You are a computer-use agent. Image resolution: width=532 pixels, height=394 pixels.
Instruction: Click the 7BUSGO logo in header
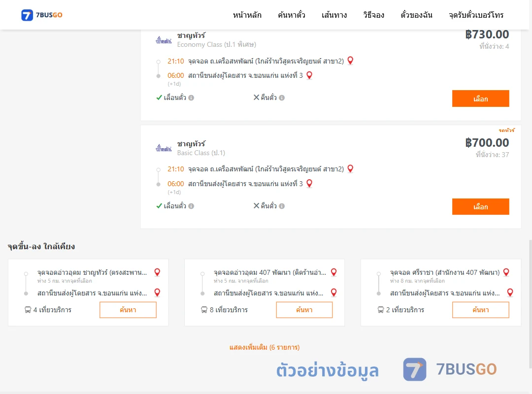42,15
